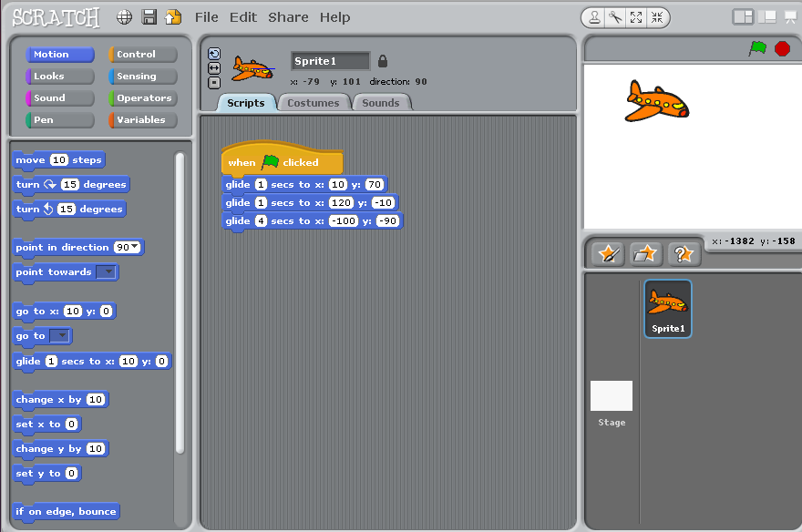Choose new sprite from file
This screenshot has height=532, width=802.
coord(645,253)
